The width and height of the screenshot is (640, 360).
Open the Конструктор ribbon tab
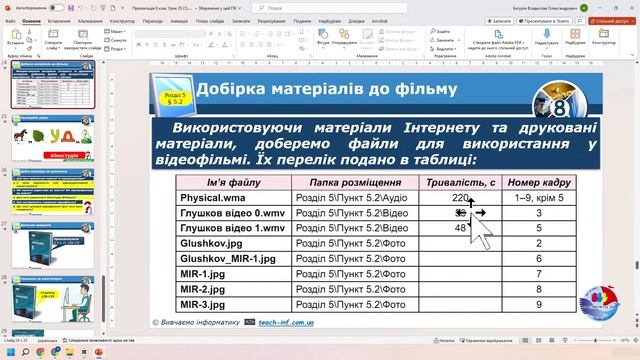point(122,21)
